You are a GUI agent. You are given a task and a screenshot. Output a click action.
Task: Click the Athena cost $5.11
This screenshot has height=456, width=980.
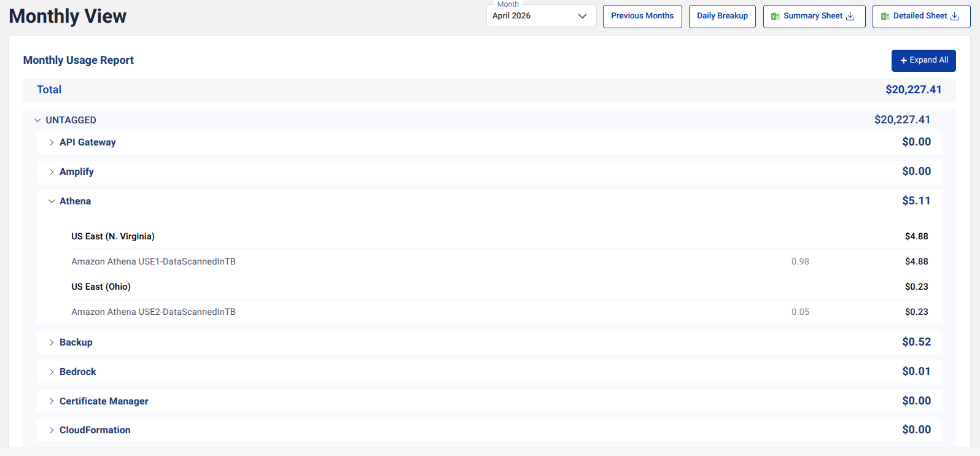916,201
